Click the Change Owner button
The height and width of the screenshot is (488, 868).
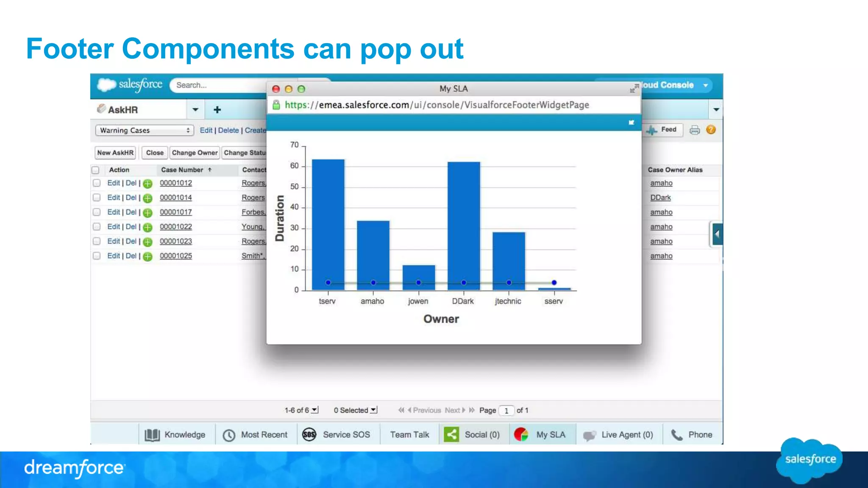pyautogui.click(x=195, y=153)
